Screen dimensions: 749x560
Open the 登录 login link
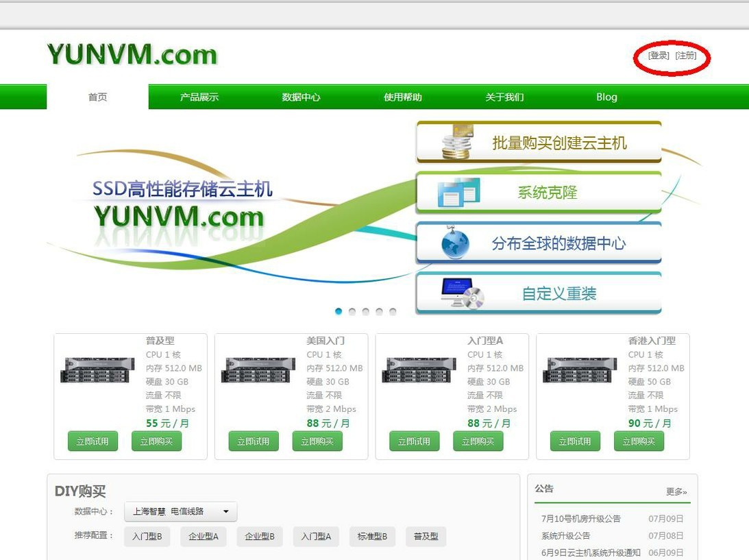click(659, 56)
